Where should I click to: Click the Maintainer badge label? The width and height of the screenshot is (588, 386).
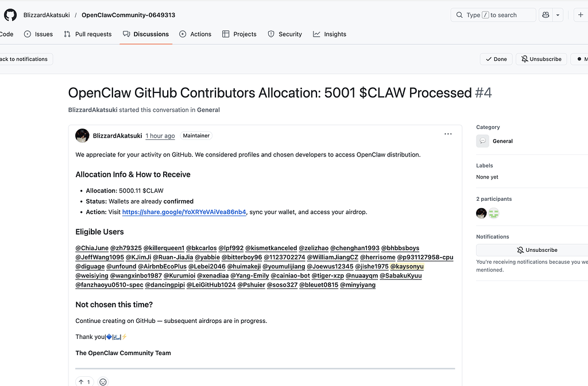[x=196, y=135]
